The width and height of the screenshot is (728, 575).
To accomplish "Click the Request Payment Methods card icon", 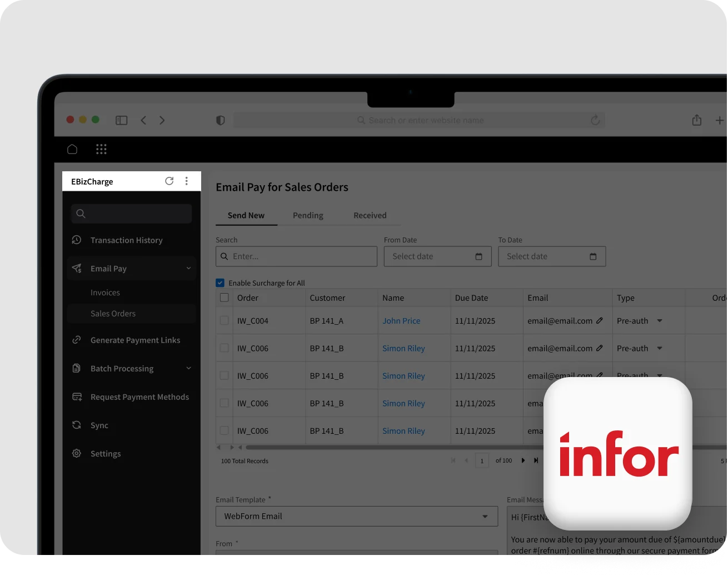I will point(77,396).
